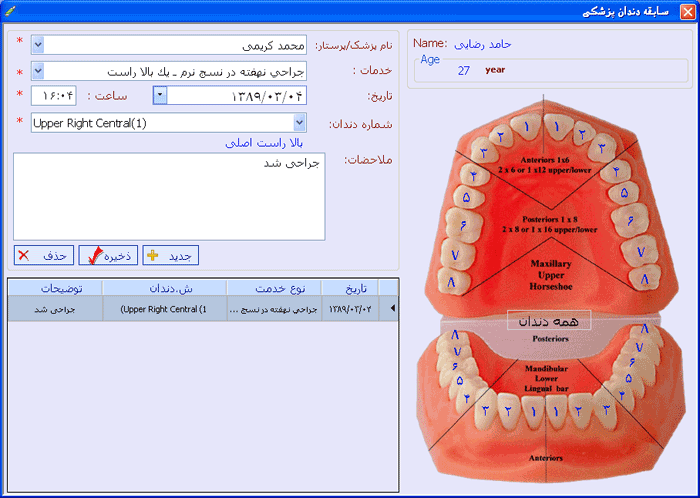Save record with the ذخیره checkmark button

[x=108, y=255]
